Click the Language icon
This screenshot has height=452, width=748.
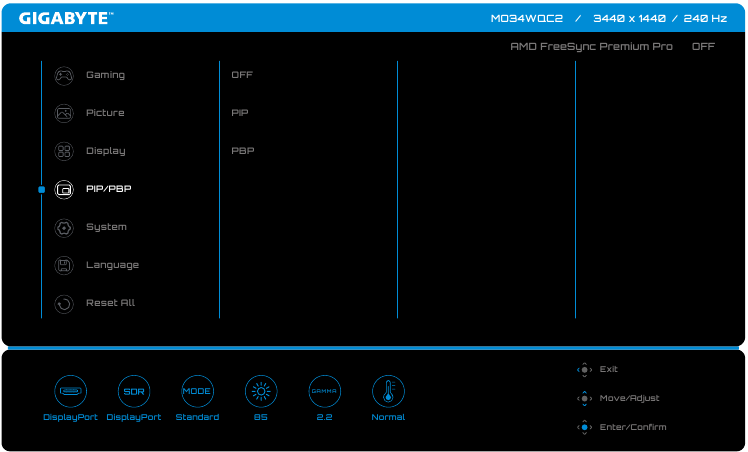[64, 265]
